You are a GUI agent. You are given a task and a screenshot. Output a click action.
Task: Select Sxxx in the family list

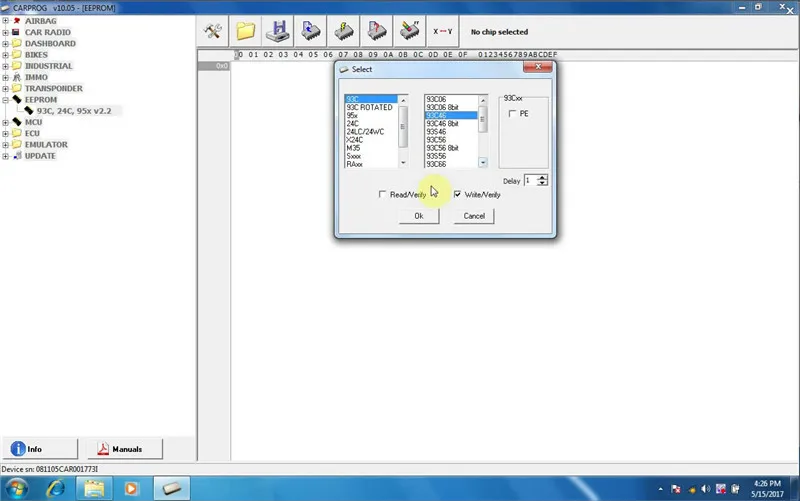[354, 156]
